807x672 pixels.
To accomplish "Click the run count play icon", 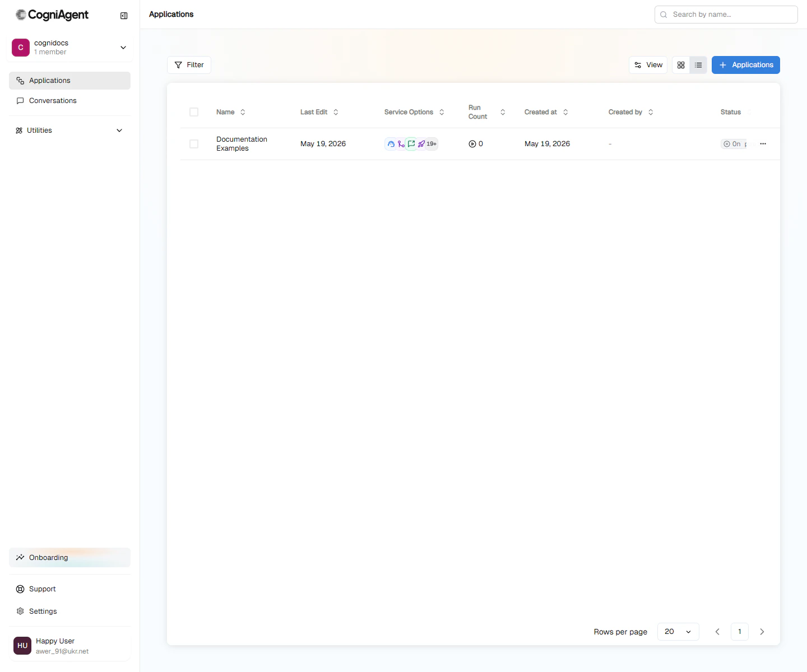I will tap(472, 144).
